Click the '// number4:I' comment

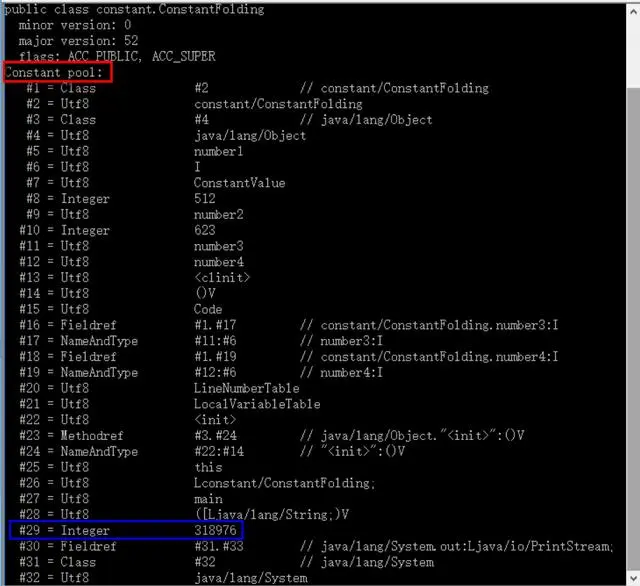tap(342, 373)
